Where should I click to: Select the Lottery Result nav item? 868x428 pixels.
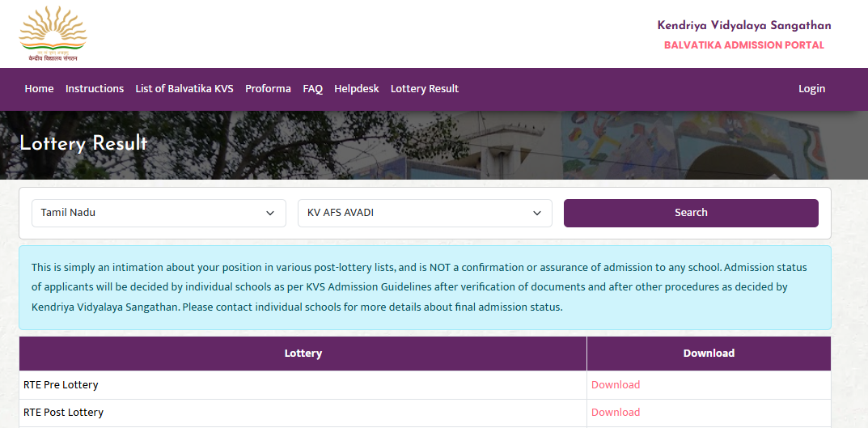pyautogui.click(x=425, y=88)
